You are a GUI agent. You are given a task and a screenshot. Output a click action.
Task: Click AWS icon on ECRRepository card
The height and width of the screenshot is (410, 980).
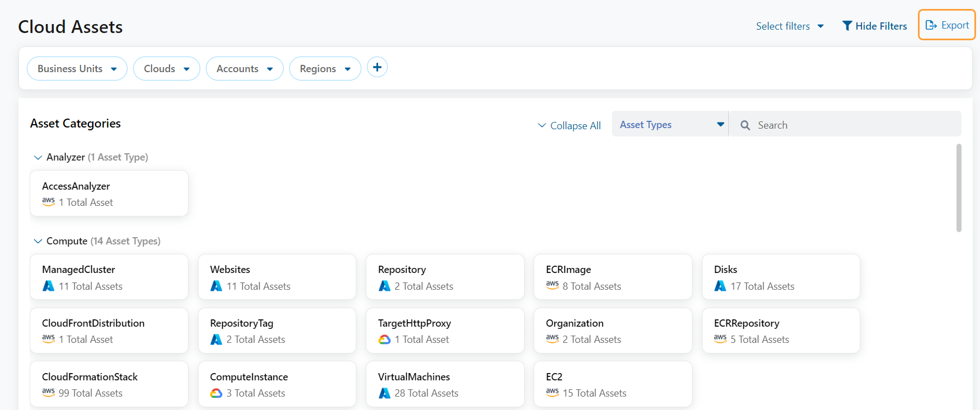pyautogui.click(x=720, y=339)
